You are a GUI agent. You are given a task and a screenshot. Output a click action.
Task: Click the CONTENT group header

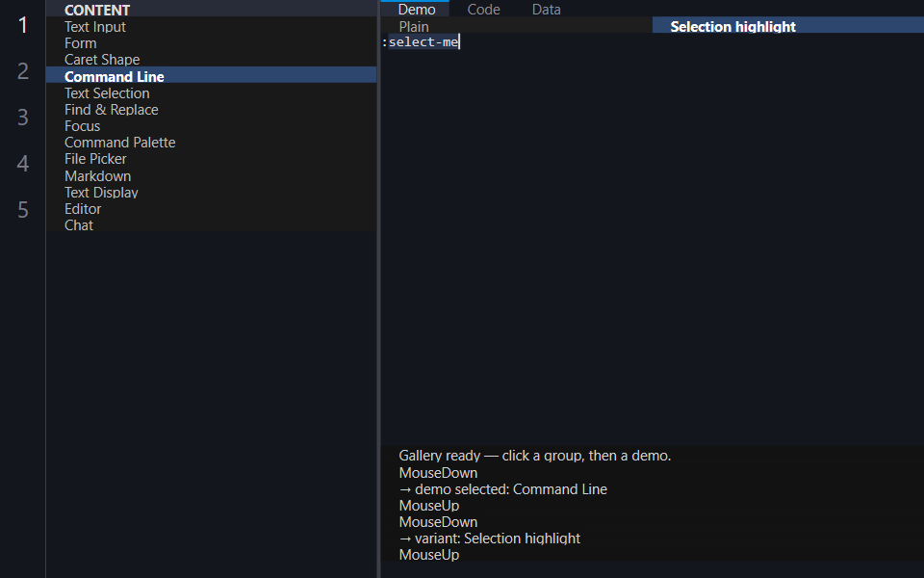point(211,10)
